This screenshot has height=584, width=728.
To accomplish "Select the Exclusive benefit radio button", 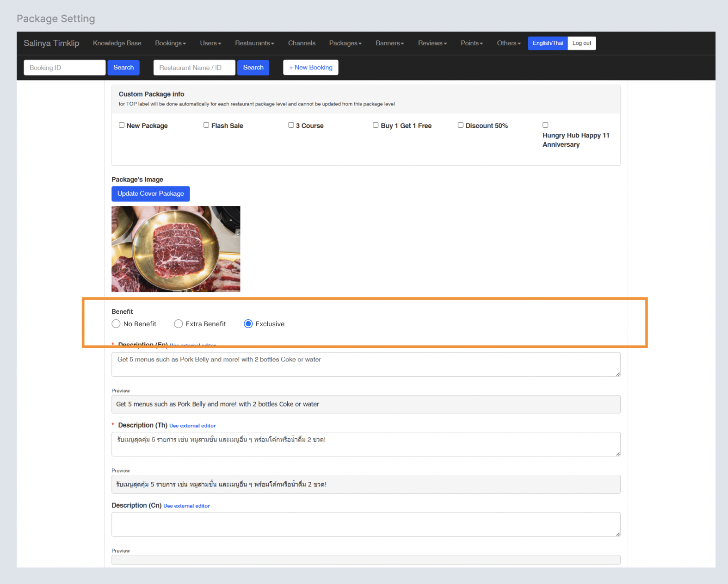I will point(248,324).
